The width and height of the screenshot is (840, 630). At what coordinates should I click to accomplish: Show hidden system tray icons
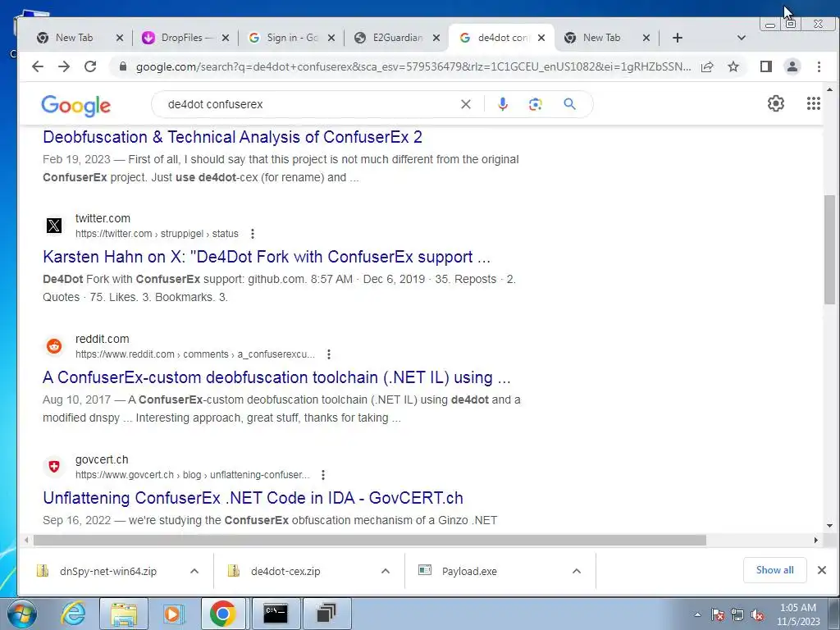click(x=697, y=614)
